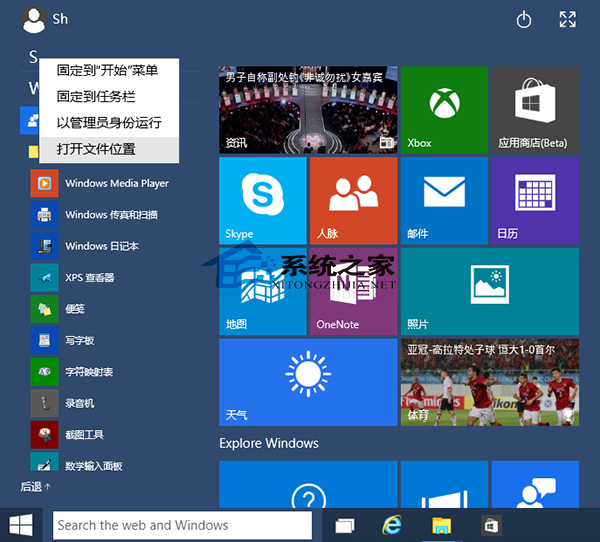Launch the Skype tile
This screenshot has height=542, width=600.
tap(262, 201)
